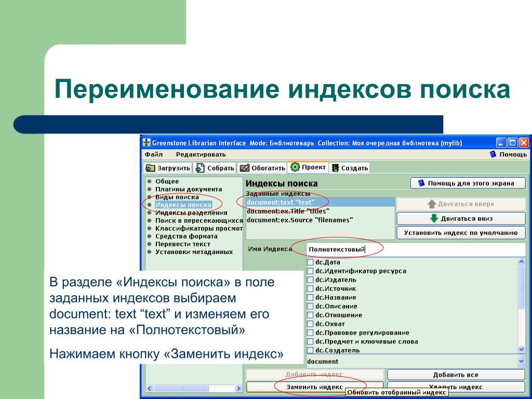Minimize the Greenstone window
This screenshot has height=399, width=532.
pos(501,143)
